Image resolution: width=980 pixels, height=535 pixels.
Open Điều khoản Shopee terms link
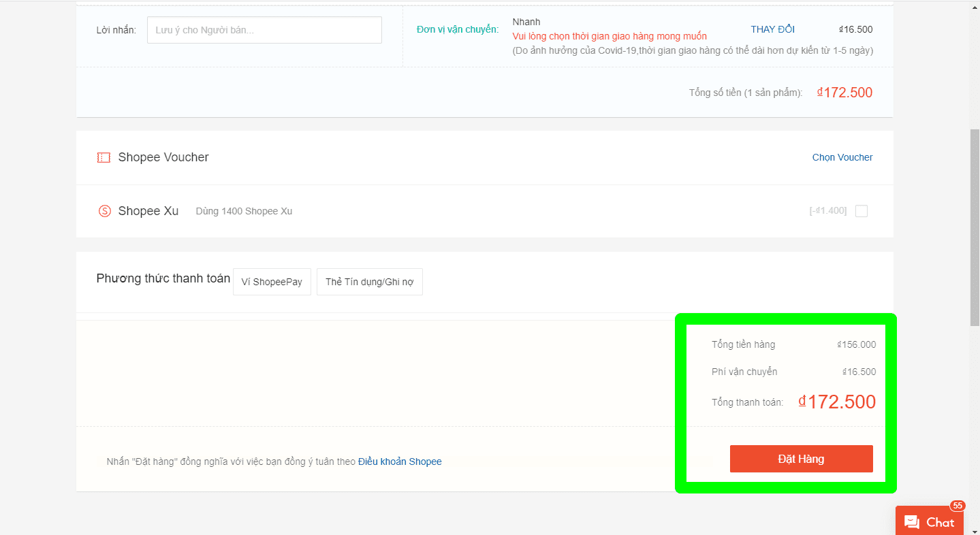(400, 461)
